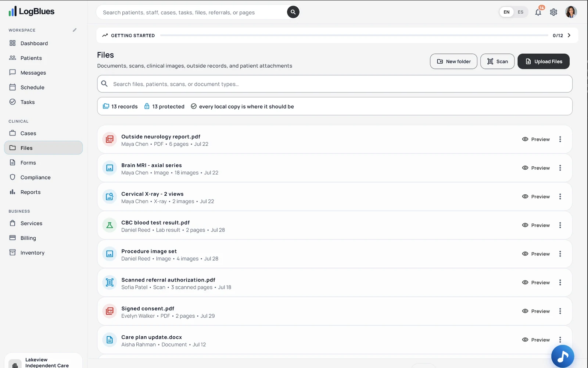
Task: Open more options for Outside neurology report
Action: point(560,139)
